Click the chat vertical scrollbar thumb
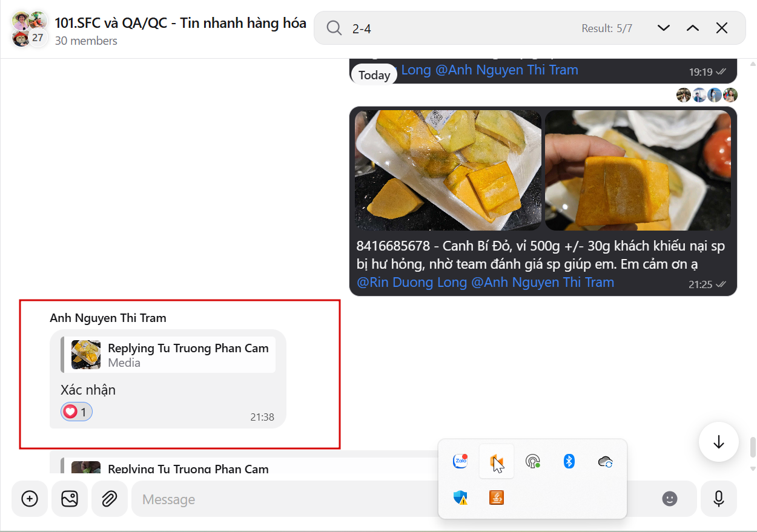Screen dimensions: 757x532 [753, 447]
